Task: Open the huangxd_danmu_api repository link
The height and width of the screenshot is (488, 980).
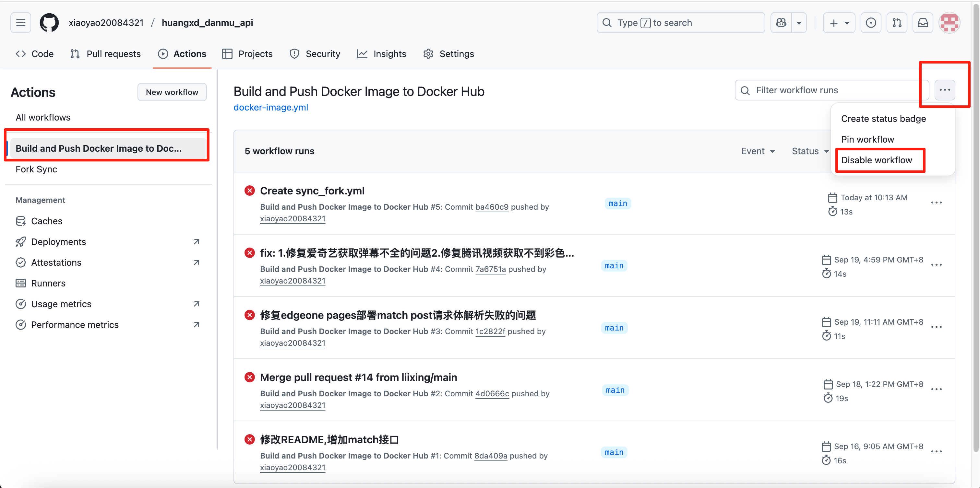Action: (207, 23)
